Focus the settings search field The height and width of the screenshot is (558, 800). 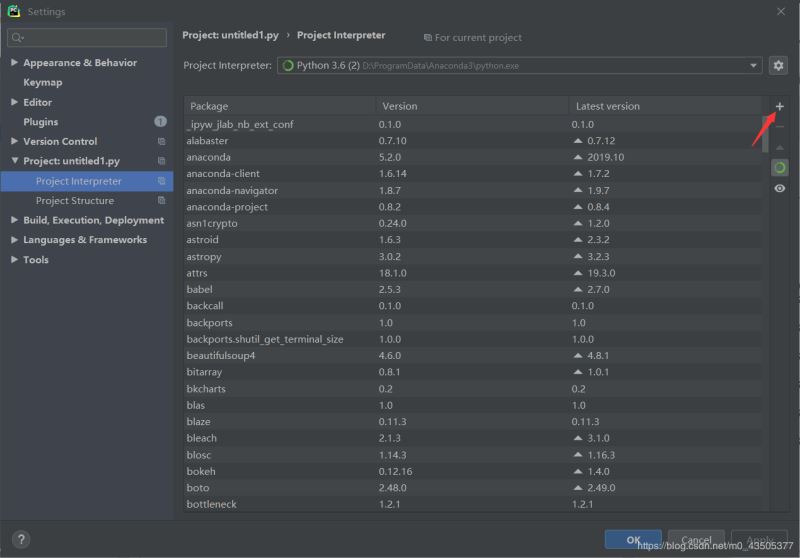[x=87, y=37]
